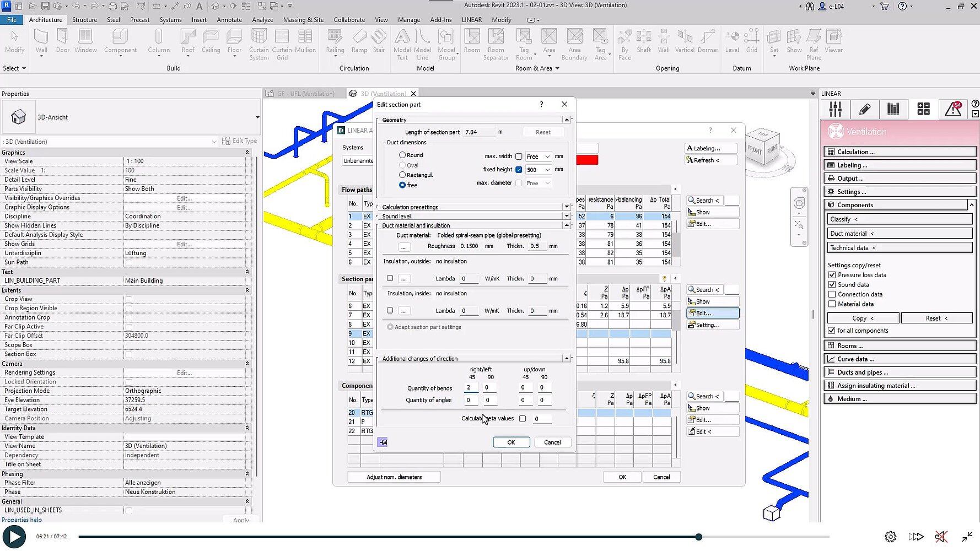Viewport: 980px width, 551px height.
Task: Click the pin icon in dialog
Action: [383, 442]
